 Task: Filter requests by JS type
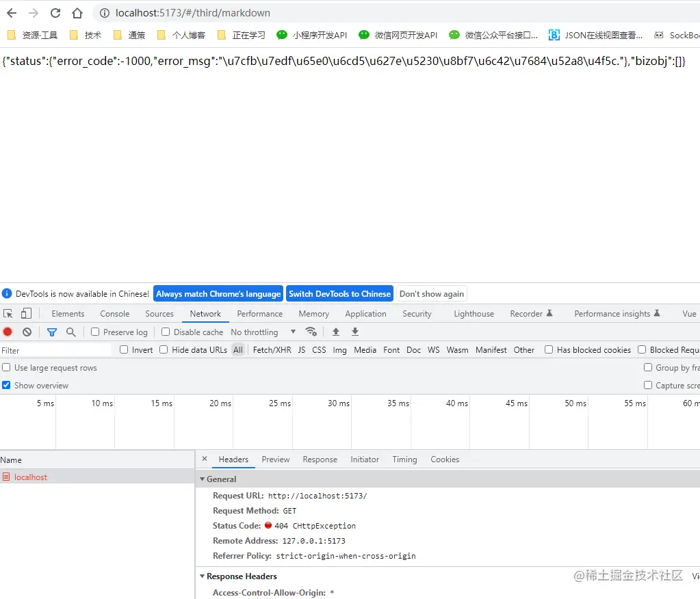(302, 350)
